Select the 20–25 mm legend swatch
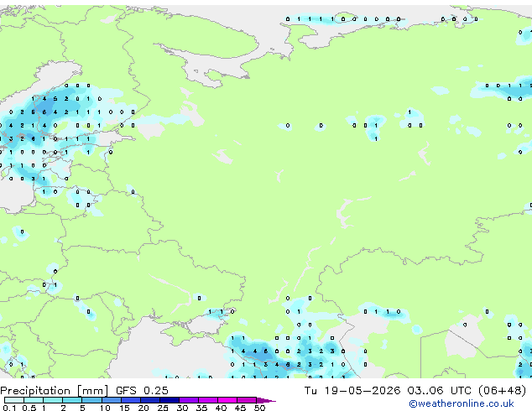 pyautogui.click(x=150, y=400)
